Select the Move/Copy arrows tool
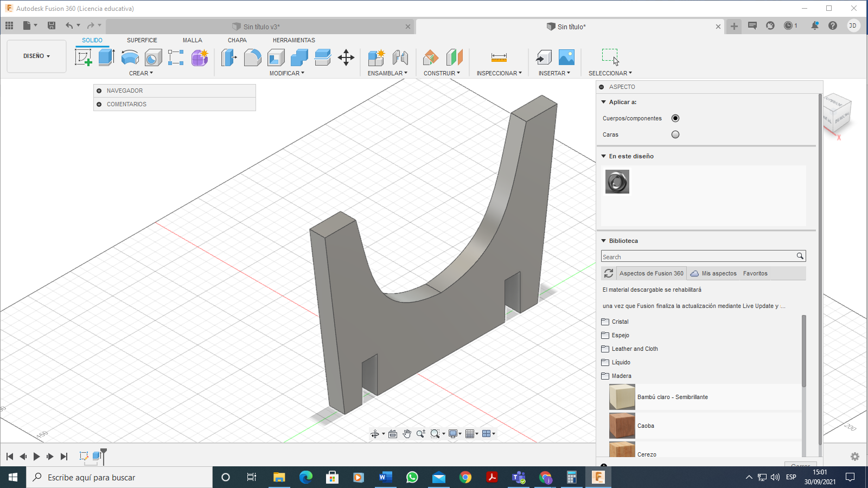 coord(346,57)
